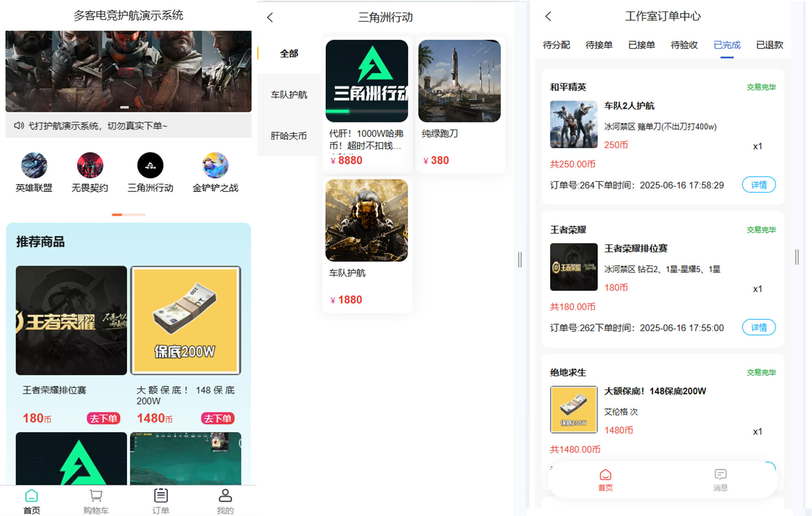Switch to the 已退款 tab
This screenshot has width=812, height=516.
coord(769,45)
